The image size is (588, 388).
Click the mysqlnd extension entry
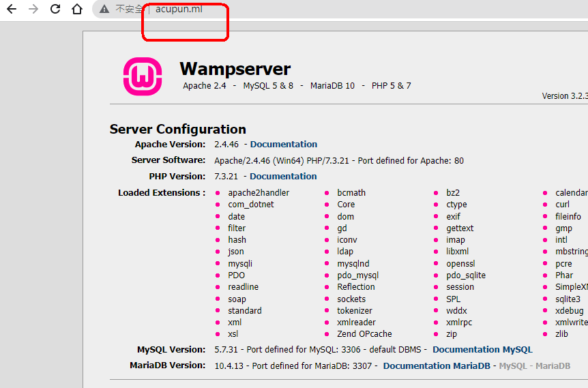pos(353,263)
